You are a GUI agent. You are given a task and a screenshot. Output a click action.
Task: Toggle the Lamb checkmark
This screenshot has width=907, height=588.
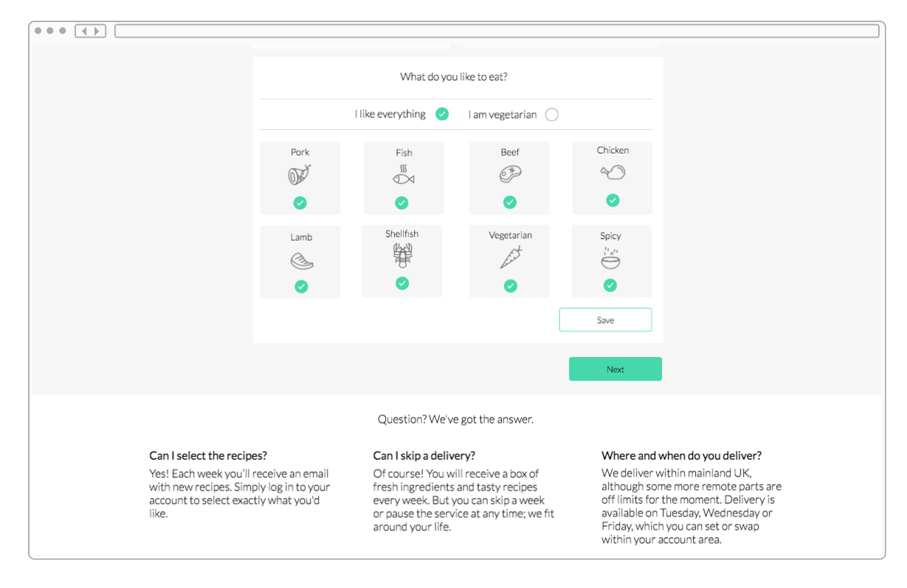coord(301,287)
